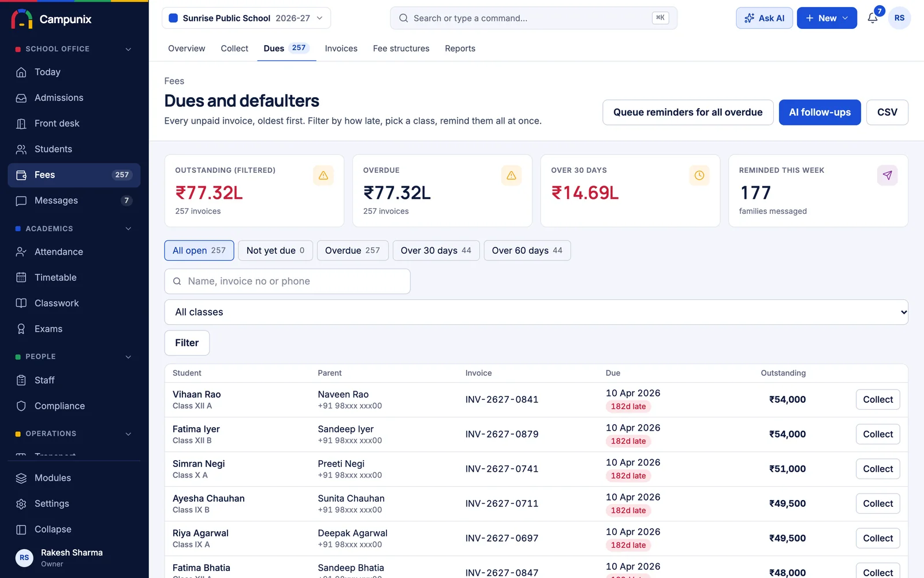Select the All open filter chip
This screenshot has height=578, width=924.
pos(199,250)
